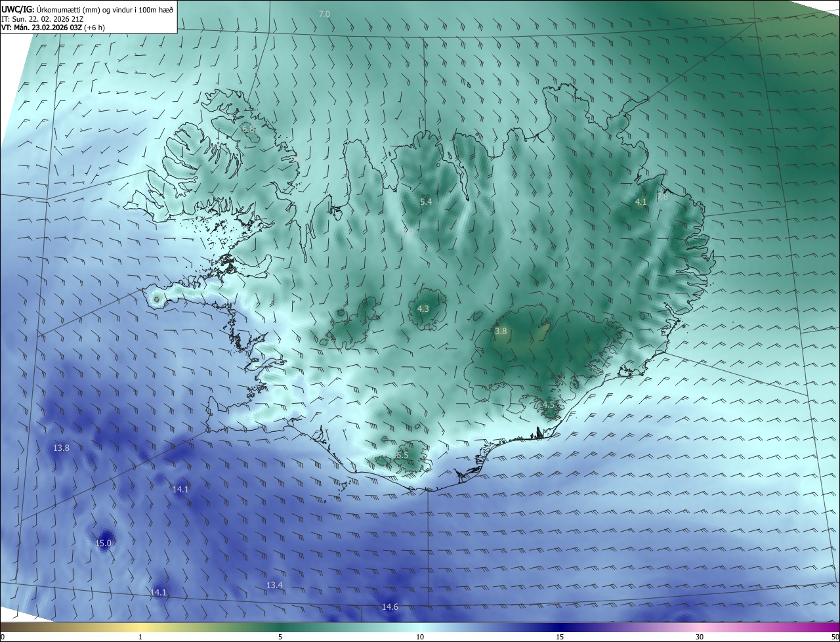Click the 5.4 value label on the map
840x642 pixels.
click(426, 202)
